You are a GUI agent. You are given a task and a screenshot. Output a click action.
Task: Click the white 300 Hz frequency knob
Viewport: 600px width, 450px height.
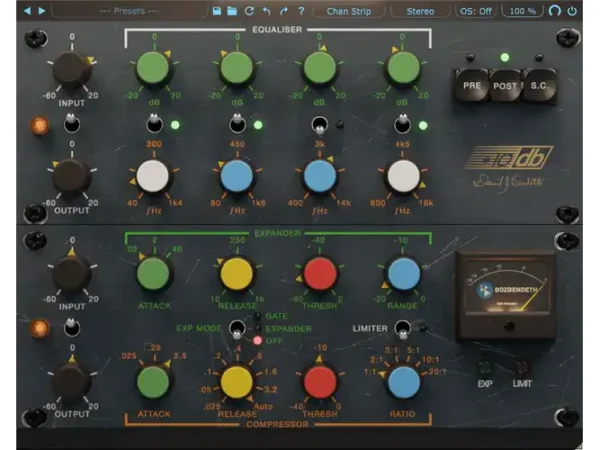click(153, 176)
